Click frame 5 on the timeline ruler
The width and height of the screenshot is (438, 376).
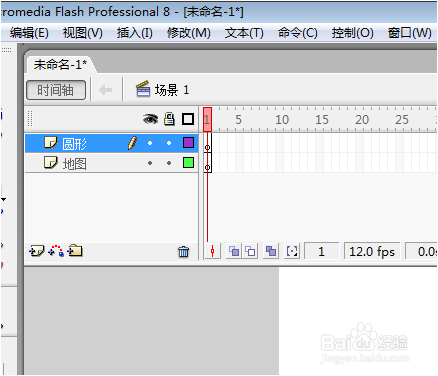pyautogui.click(x=238, y=120)
